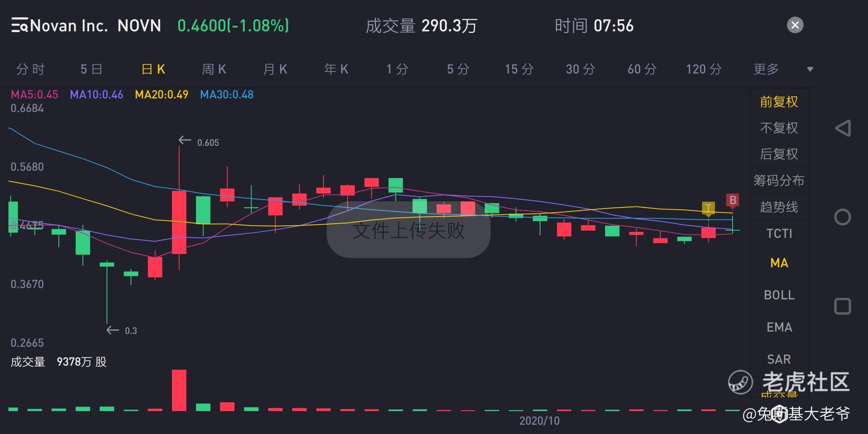Tap the 成交量 9378万 股 volume label
This screenshot has height=434, width=868.
(x=59, y=362)
